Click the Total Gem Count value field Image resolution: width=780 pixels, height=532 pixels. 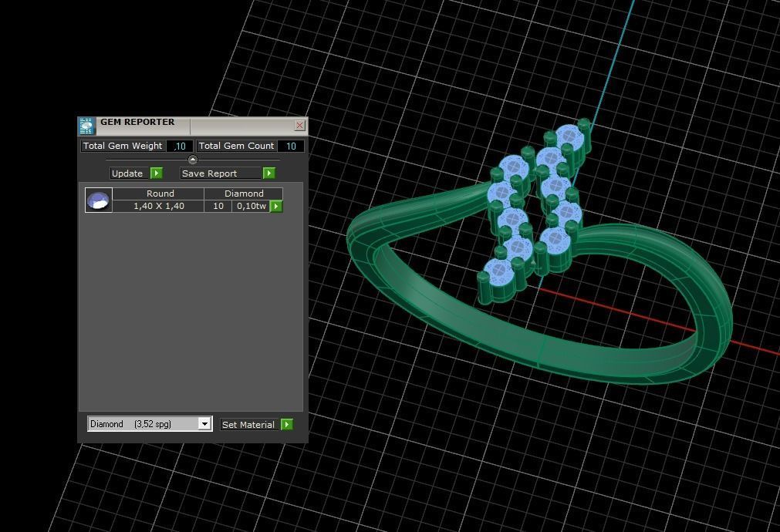(x=291, y=146)
